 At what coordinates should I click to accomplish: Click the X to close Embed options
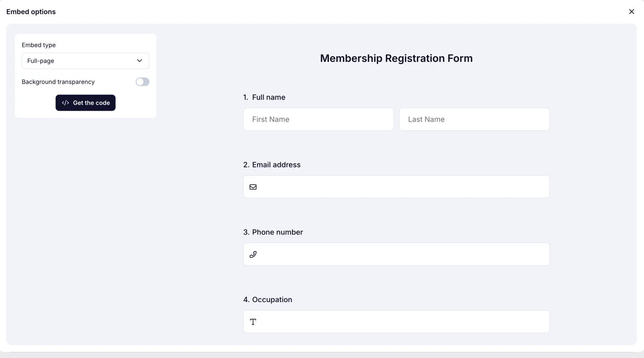click(x=632, y=12)
